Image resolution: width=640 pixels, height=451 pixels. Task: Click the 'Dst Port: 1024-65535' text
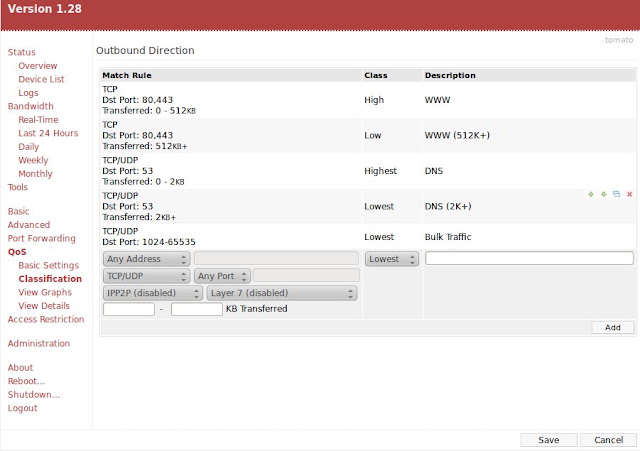point(149,242)
